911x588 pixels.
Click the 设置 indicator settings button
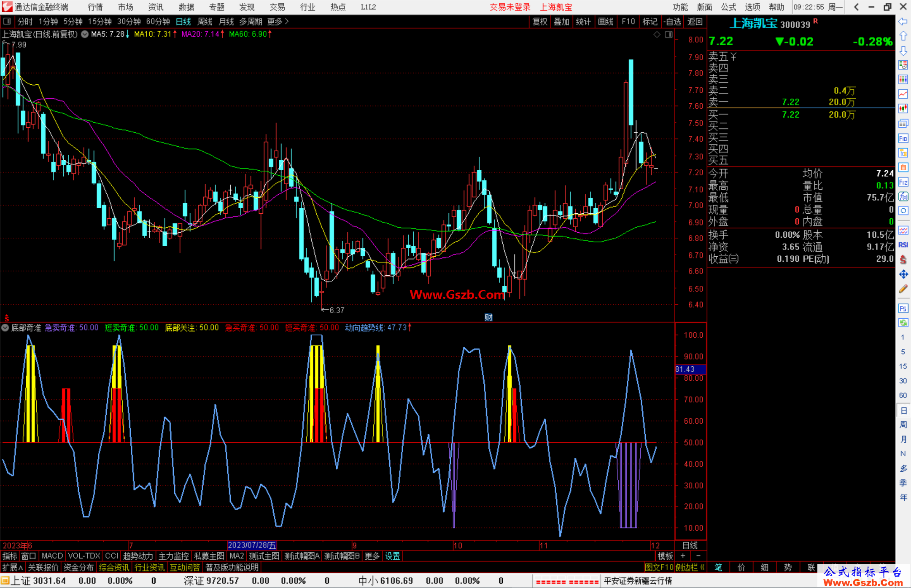392,556
